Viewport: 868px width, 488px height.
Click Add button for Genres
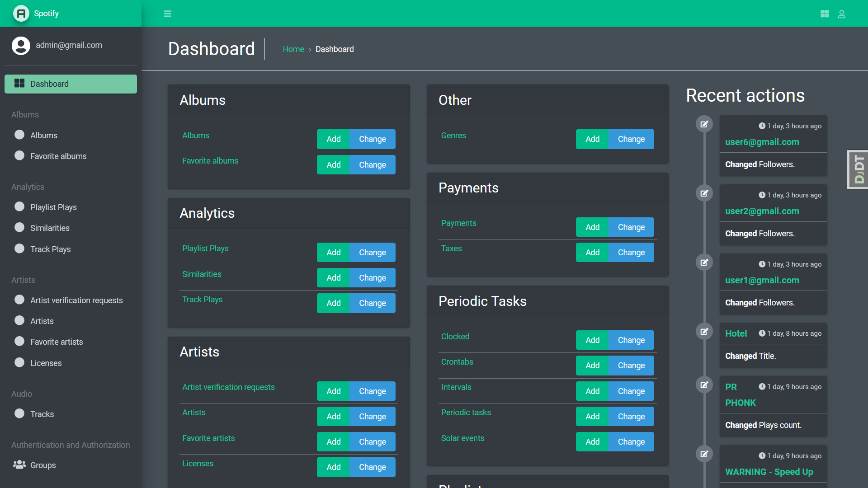coord(592,139)
